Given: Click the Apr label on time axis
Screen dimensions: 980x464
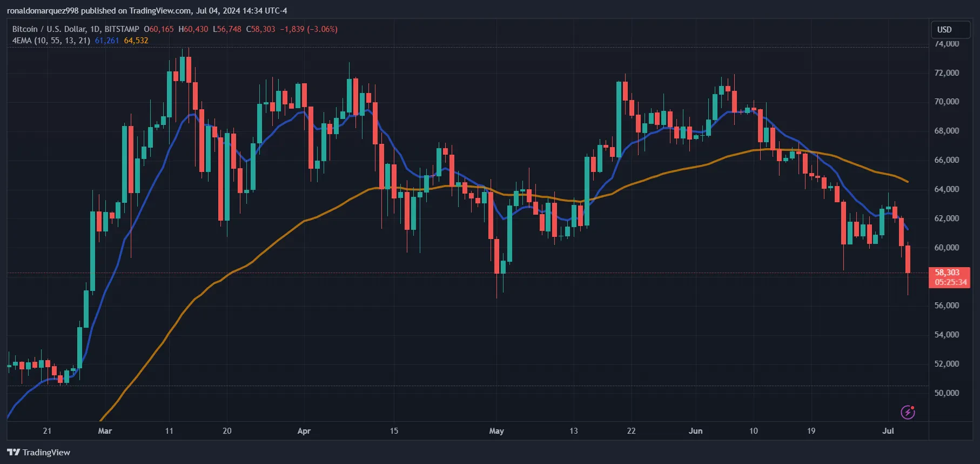Looking at the screenshot, I should tap(304, 431).
